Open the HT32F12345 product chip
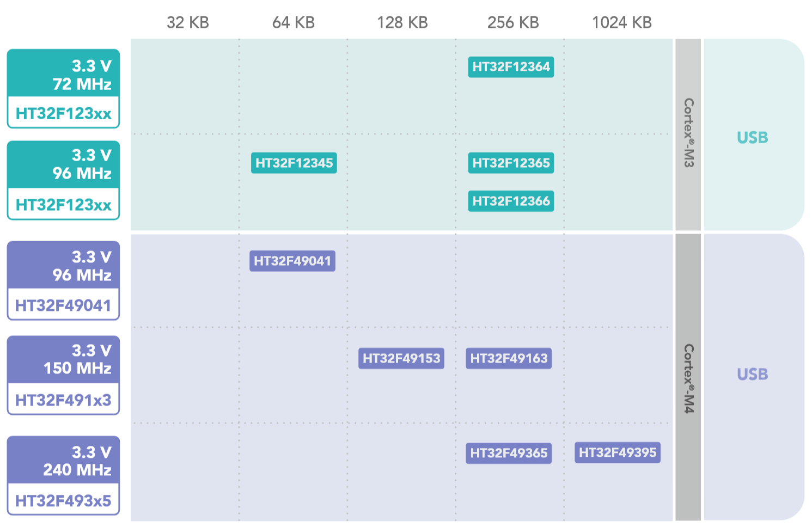The height and width of the screenshot is (527, 812). tap(294, 163)
